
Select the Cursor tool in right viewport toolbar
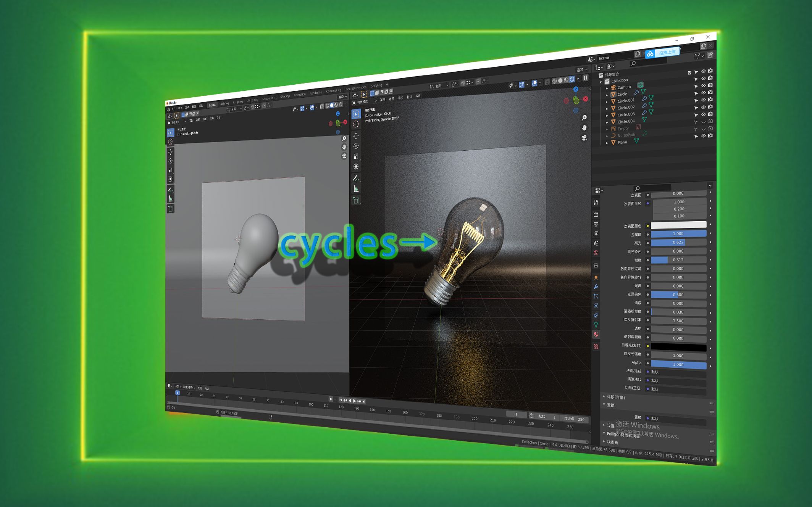(356, 124)
